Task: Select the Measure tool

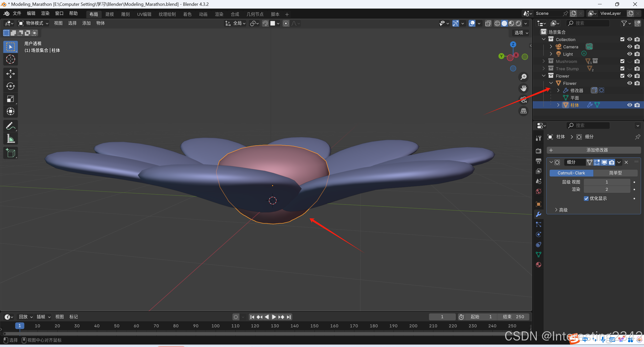Action: coord(10,138)
